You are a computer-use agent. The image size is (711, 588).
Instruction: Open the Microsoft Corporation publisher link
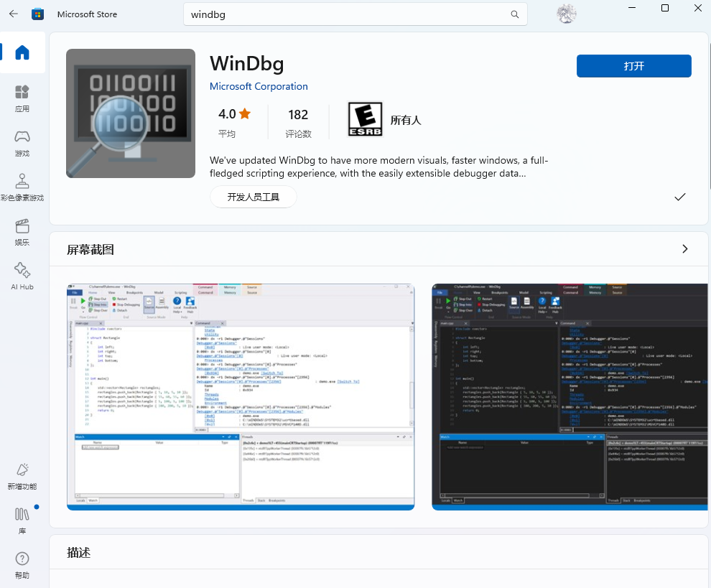click(x=259, y=86)
